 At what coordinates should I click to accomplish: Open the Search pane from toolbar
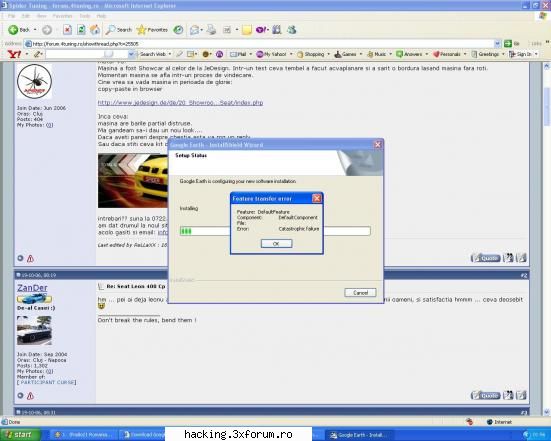(x=119, y=30)
